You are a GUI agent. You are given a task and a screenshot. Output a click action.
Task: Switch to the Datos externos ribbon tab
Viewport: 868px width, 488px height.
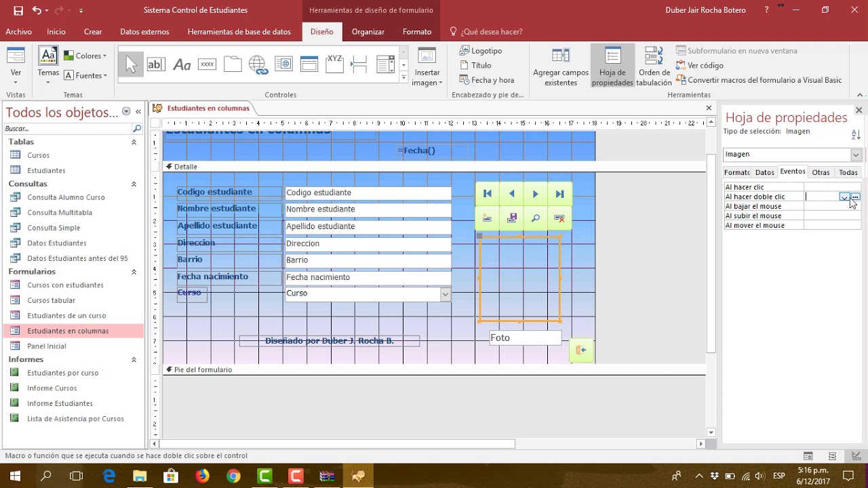click(144, 31)
